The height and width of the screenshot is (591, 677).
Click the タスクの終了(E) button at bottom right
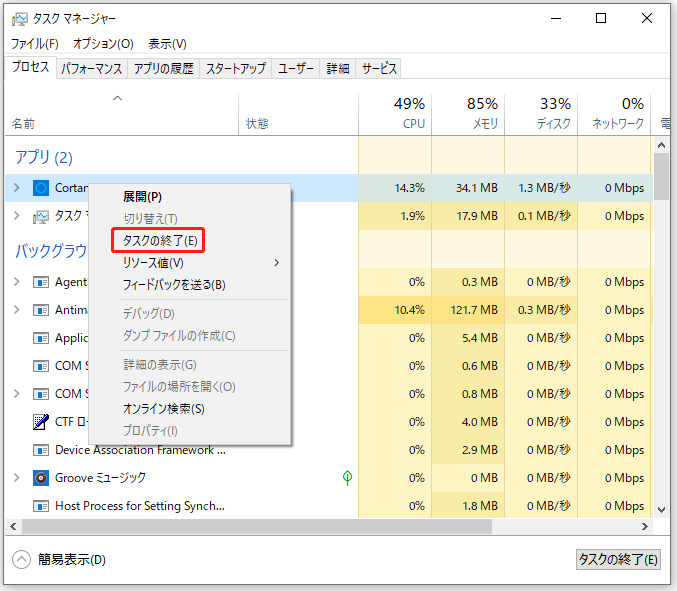[618, 559]
